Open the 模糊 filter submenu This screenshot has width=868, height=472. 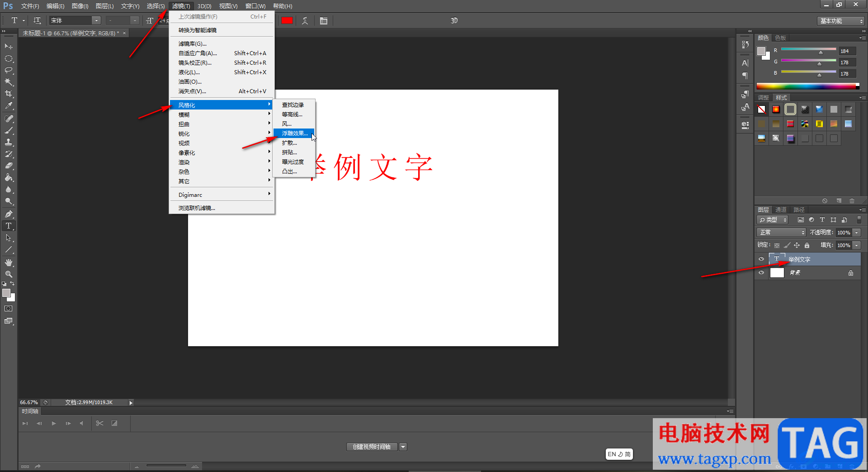pos(222,115)
